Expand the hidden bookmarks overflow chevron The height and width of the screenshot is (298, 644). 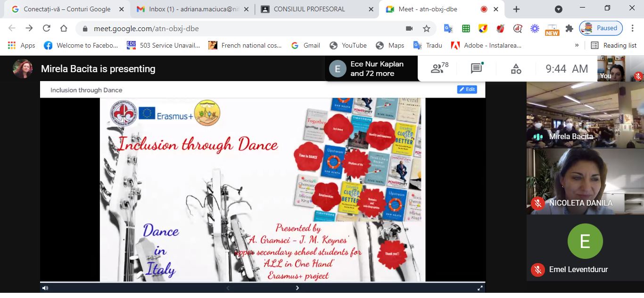click(x=577, y=45)
